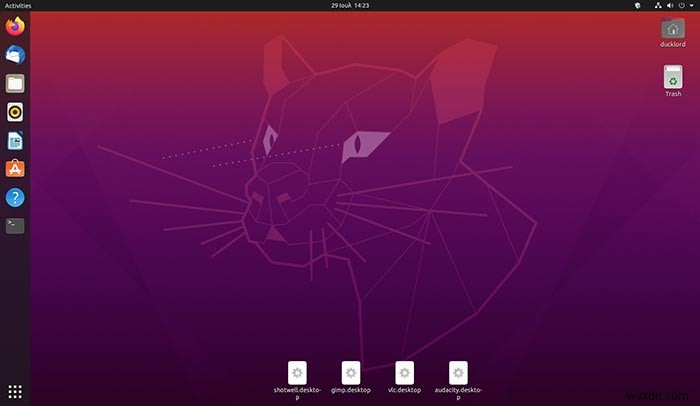This screenshot has width=700, height=406.
Task: Click the power icon in top bar
Action: (682, 5)
